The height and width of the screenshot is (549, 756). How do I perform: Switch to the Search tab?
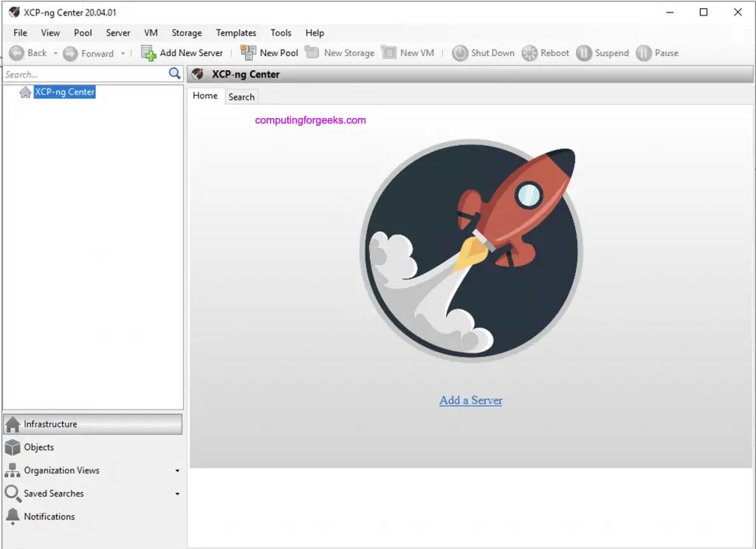(241, 97)
